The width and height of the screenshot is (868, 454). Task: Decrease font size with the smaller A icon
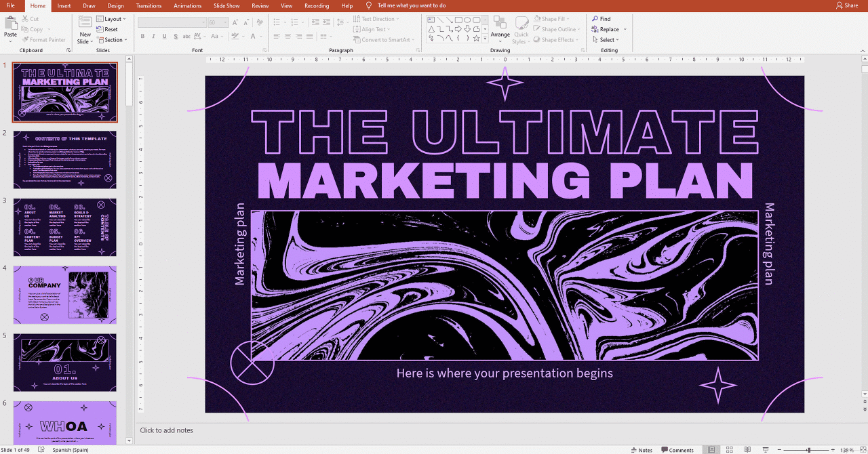coord(245,22)
